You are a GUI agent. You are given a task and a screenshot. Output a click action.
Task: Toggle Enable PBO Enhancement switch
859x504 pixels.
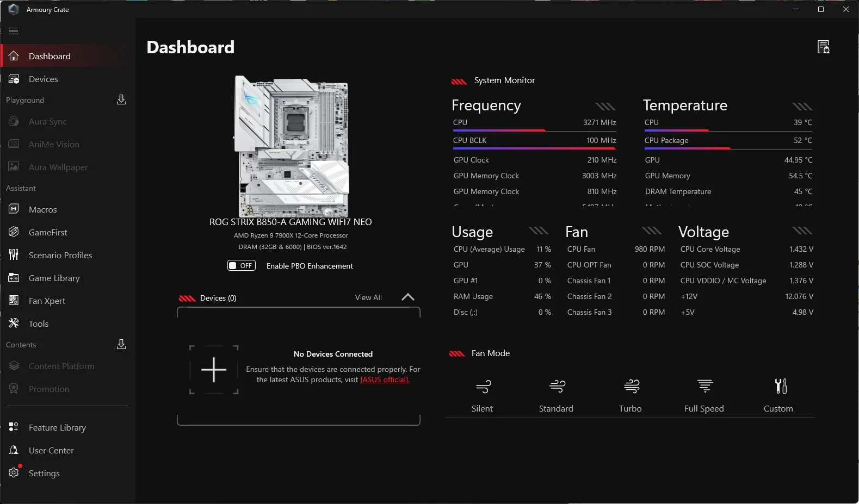241,266
